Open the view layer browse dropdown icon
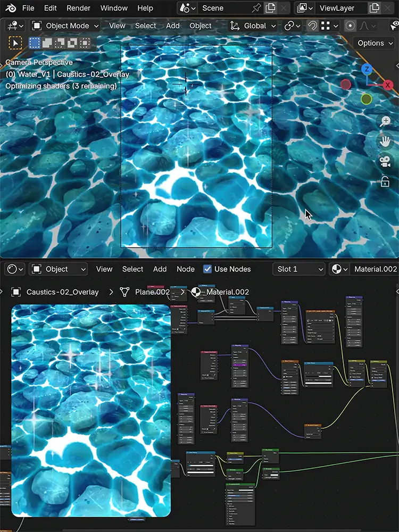The width and height of the screenshot is (399, 532). coord(304,8)
